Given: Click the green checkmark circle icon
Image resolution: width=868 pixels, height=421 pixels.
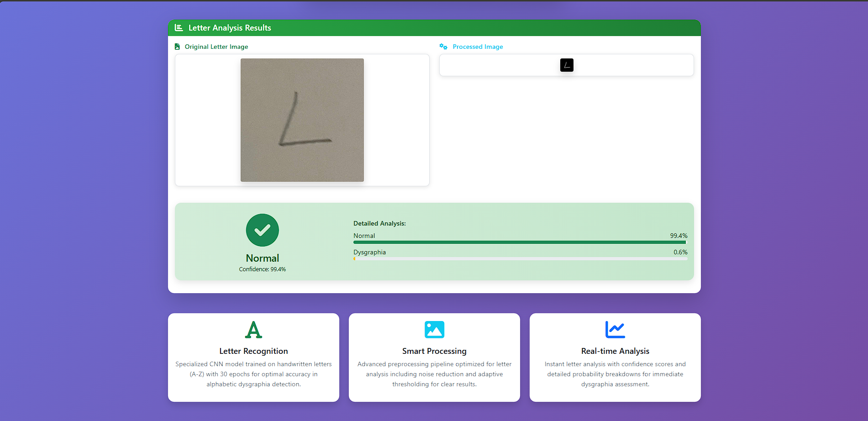Looking at the screenshot, I should 263,230.
